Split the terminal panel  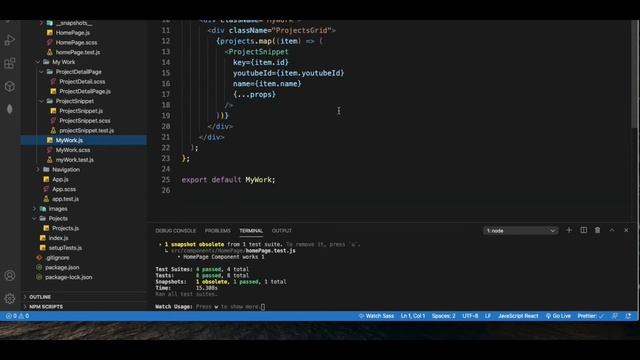coord(584,230)
